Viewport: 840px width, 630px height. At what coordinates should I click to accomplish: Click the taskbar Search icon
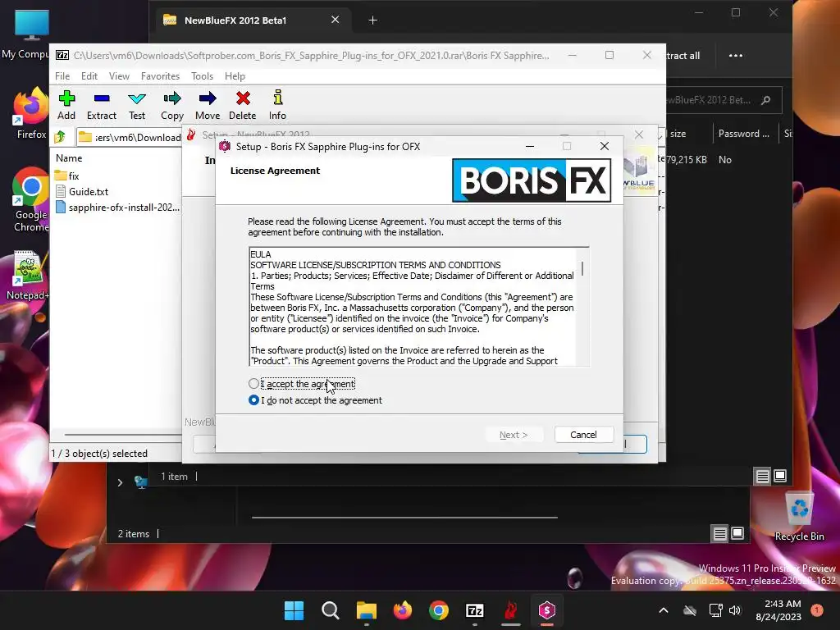coord(330,610)
